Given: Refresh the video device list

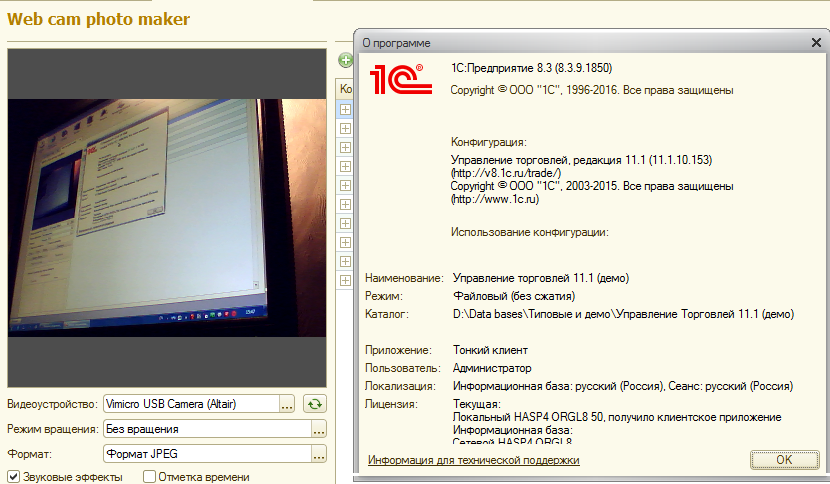Looking at the screenshot, I should pyautogui.click(x=315, y=404).
